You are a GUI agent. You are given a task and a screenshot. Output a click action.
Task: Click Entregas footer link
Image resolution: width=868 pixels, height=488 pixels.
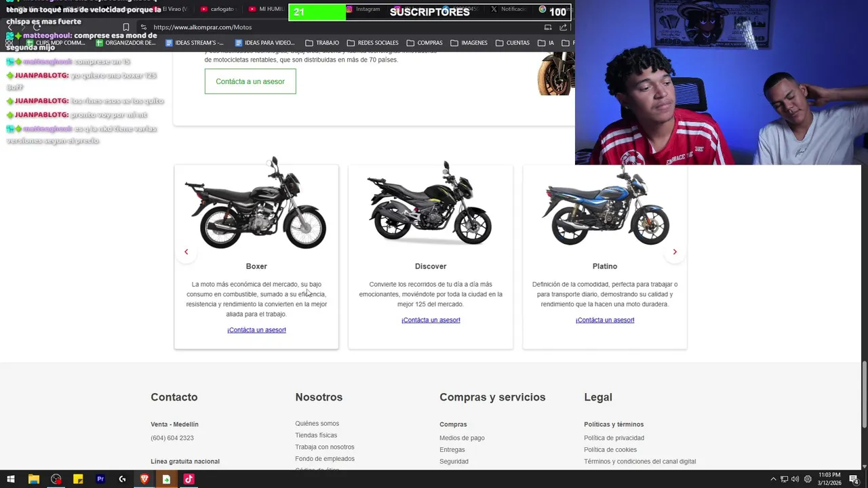pyautogui.click(x=452, y=450)
